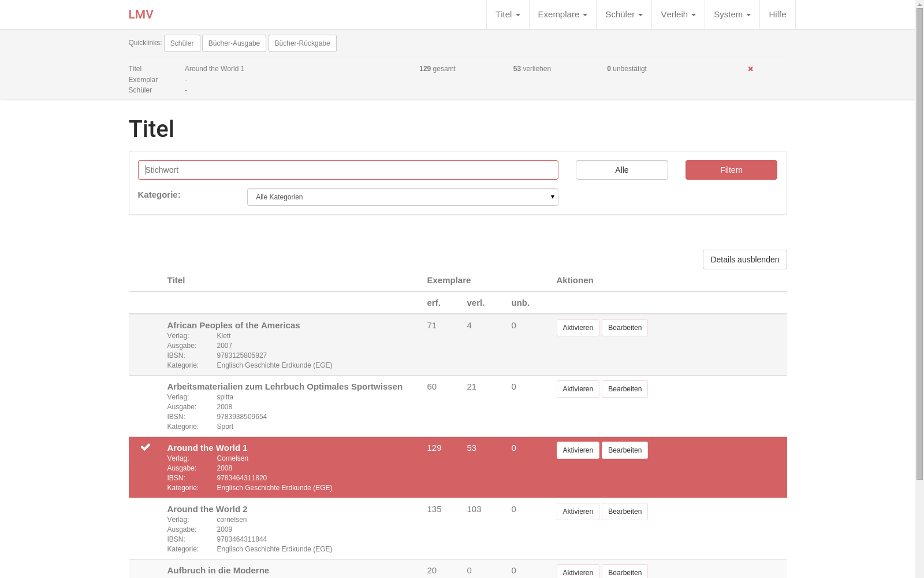Activate Arbeitsmaterialien zum Lehrbuch Optimales Sportwissen
This screenshot has width=924, height=578.
[577, 389]
